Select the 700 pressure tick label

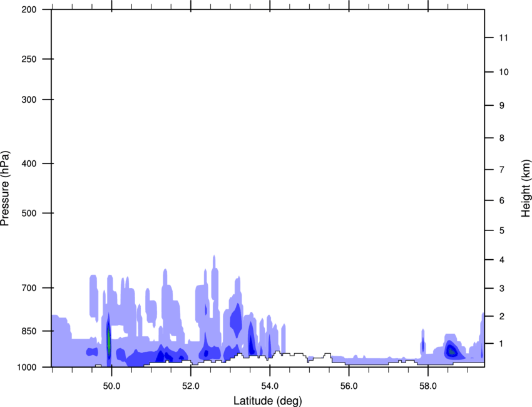(x=29, y=288)
